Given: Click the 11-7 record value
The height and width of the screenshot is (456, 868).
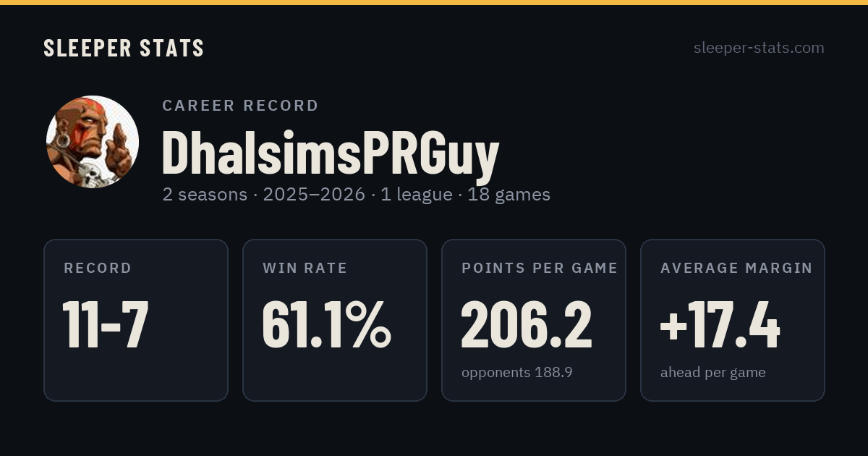Looking at the screenshot, I should click(x=106, y=325).
